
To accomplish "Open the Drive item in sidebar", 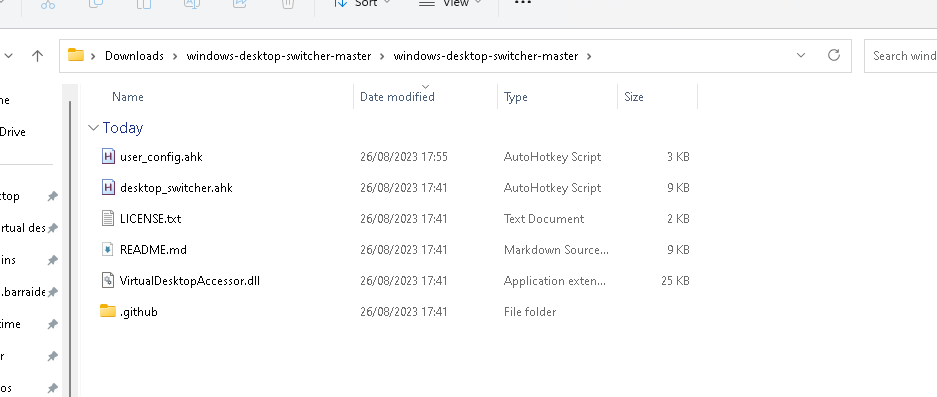I will [13, 132].
